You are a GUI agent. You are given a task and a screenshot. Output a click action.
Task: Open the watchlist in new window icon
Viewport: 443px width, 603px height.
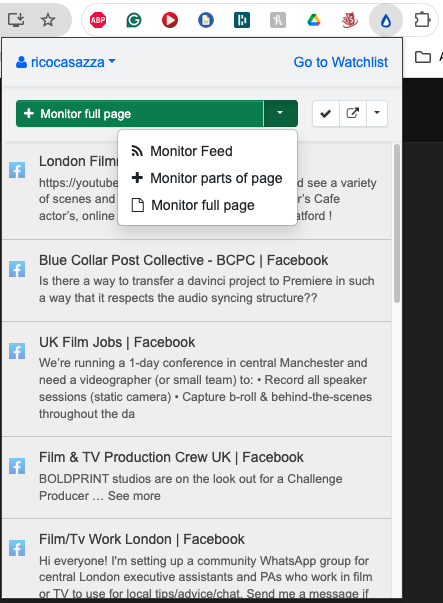(353, 113)
